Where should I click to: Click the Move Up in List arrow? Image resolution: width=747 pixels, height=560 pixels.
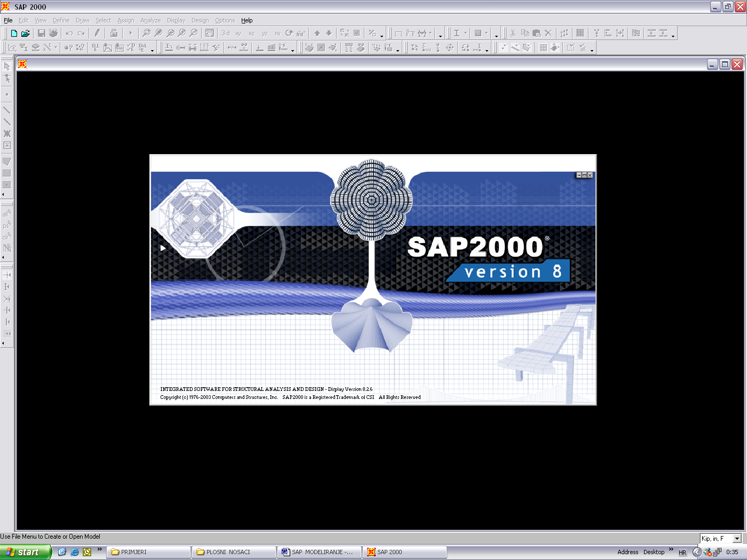(317, 33)
